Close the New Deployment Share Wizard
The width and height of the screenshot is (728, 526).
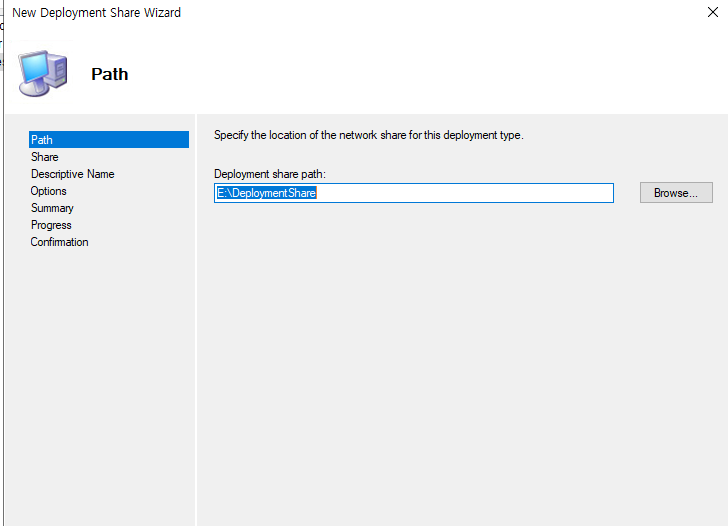[x=713, y=12]
